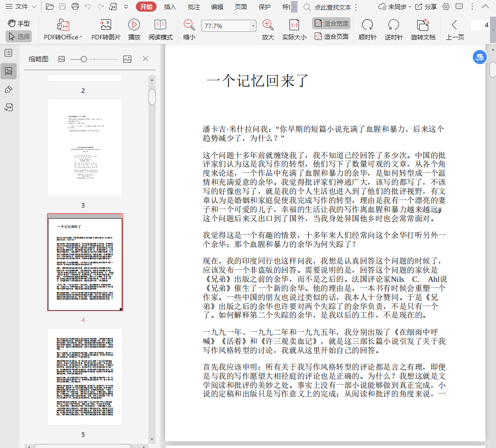Select the 选择 selection tool
This screenshot has height=448, width=496.
pyautogui.click(x=19, y=36)
